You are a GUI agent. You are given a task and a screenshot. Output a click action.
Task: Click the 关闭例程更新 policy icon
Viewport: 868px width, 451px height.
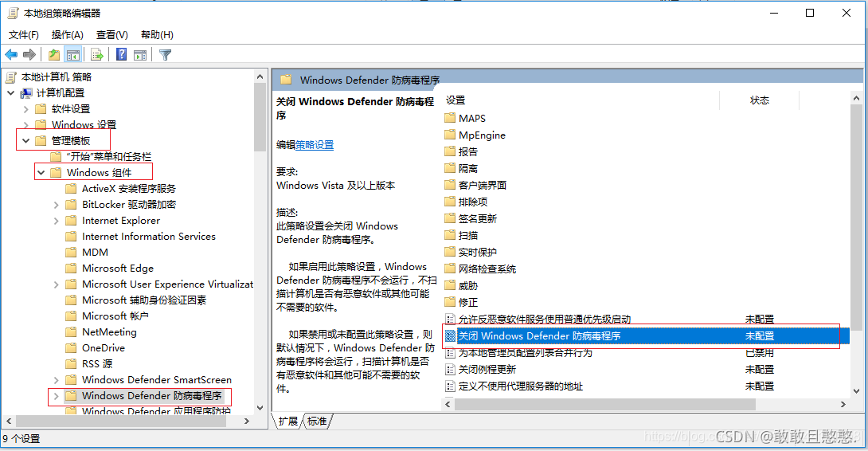tap(450, 370)
